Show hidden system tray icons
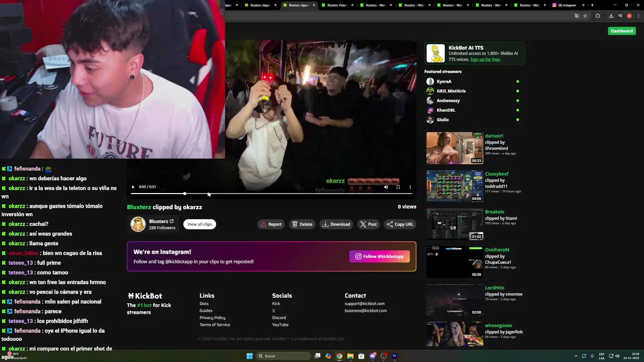The height and width of the screenshot is (362, 644). click(576, 356)
